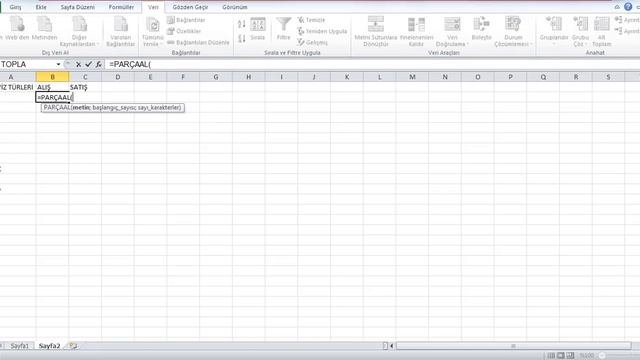Select column C header
This screenshot has height=360, width=640.
[x=85, y=77]
